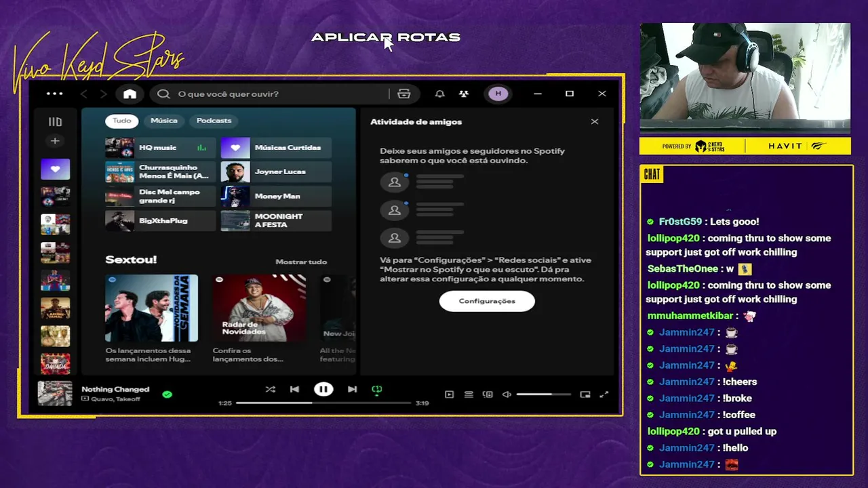
Task: Adjust the volume slider
Action: click(543, 394)
